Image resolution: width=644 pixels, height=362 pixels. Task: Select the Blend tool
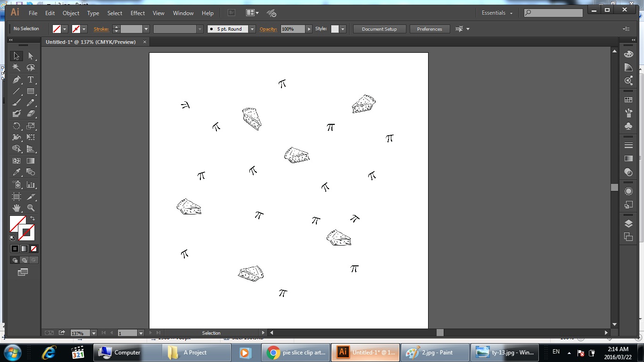[x=31, y=172]
